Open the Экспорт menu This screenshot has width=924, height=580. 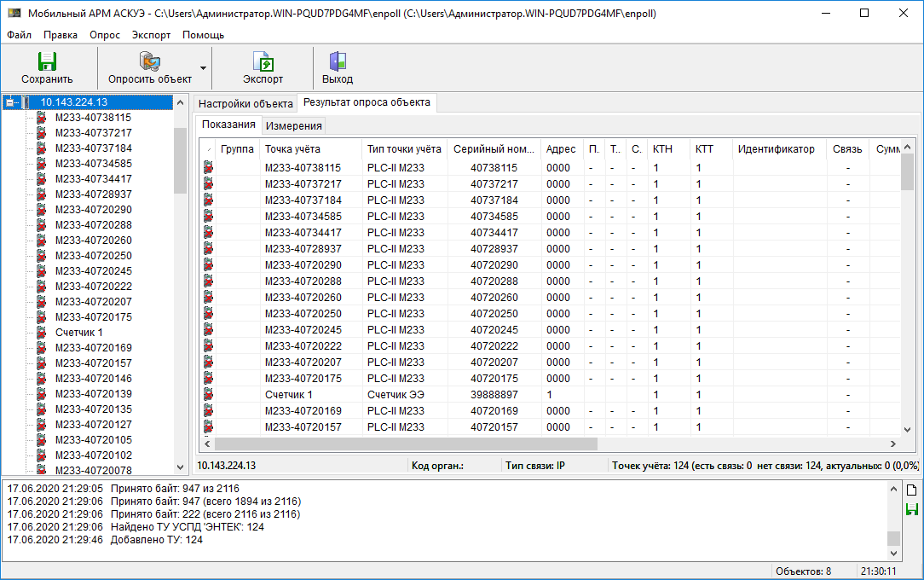click(x=152, y=35)
